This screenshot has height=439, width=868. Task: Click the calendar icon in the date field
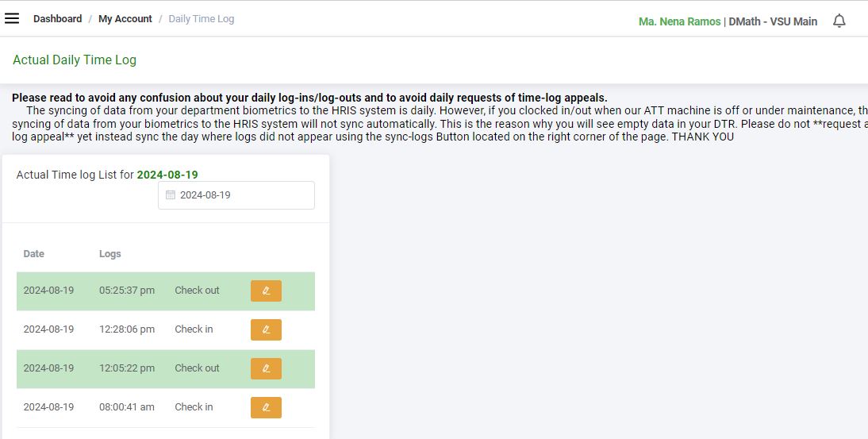click(171, 195)
